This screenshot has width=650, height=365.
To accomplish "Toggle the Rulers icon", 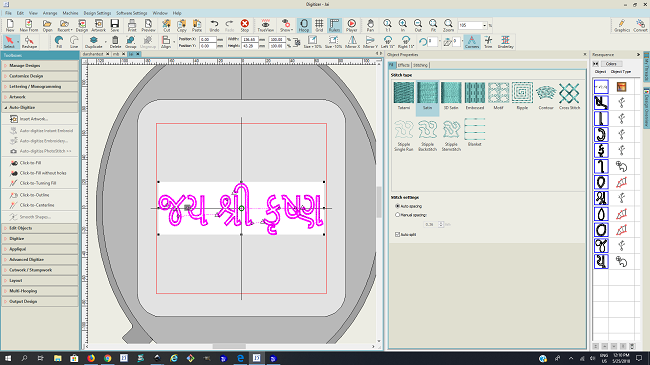I will (334, 25).
